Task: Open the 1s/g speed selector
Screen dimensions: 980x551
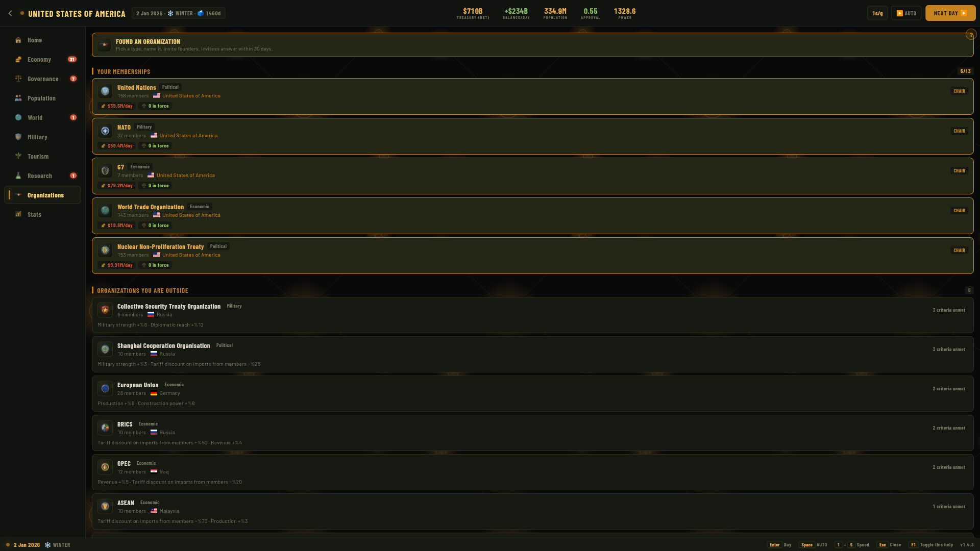Action: (877, 13)
